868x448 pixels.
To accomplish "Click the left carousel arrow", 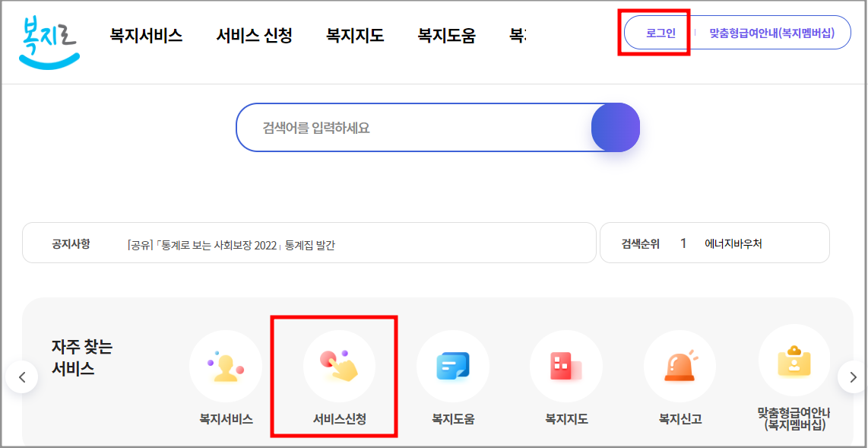I will tap(22, 376).
